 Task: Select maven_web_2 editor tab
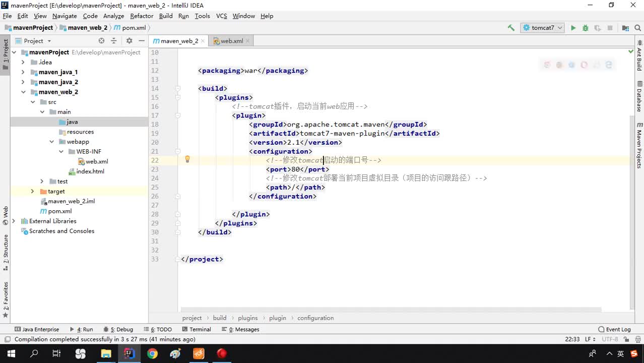pyautogui.click(x=179, y=41)
